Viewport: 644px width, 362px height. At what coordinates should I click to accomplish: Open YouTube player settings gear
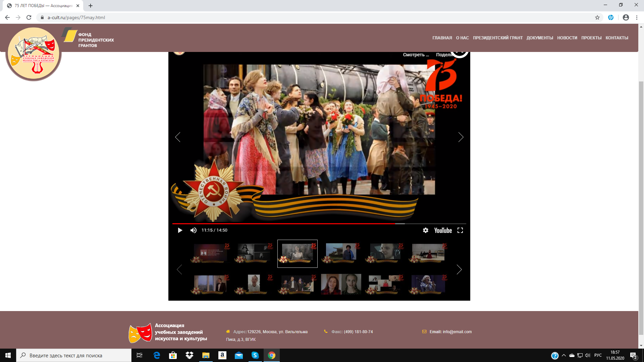pyautogui.click(x=426, y=230)
